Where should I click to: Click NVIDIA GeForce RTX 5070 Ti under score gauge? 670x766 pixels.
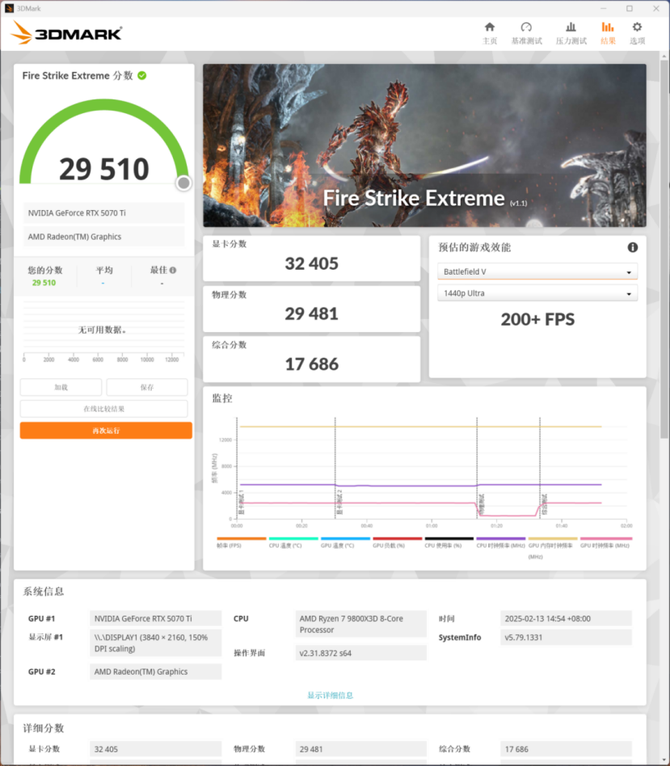coord(104,213)
